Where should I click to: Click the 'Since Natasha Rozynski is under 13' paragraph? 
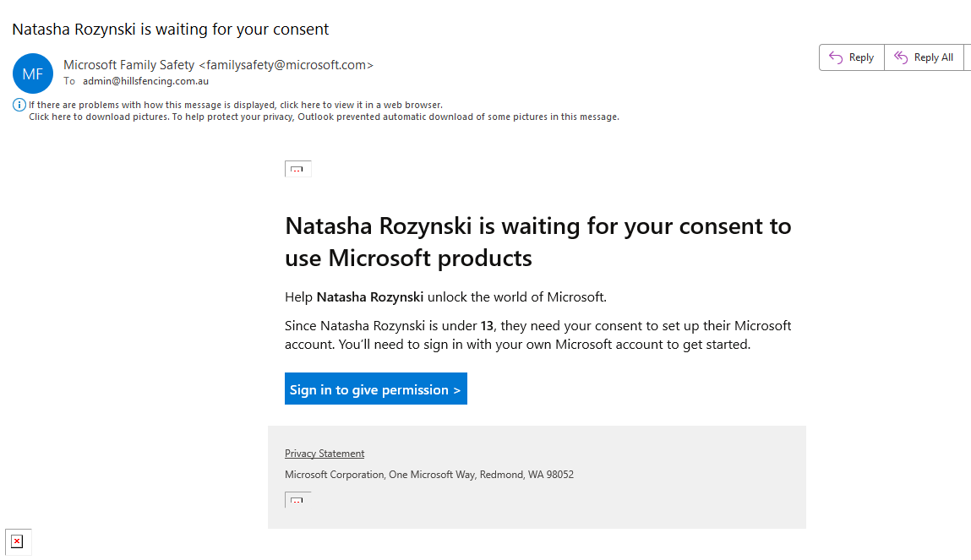pos(538,334)
